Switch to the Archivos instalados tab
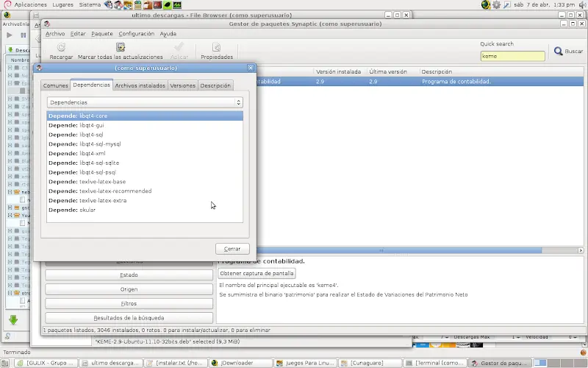 pos(140,85)
